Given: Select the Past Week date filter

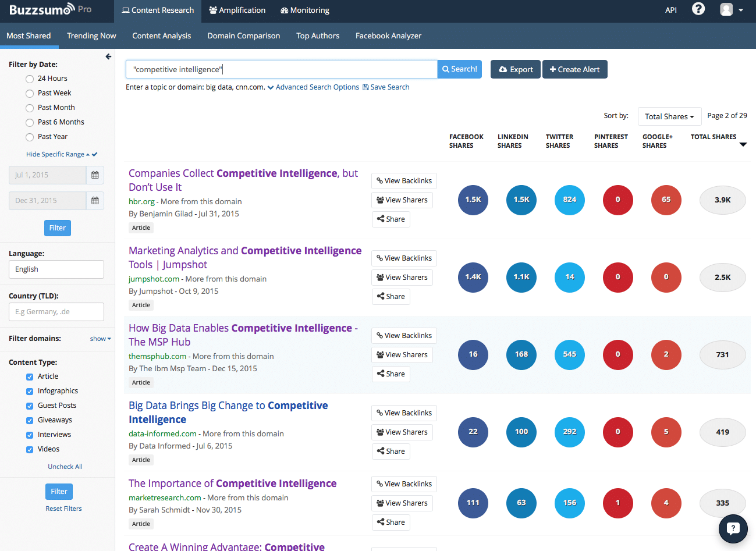Looking at the screenshot, I should 30,93.
